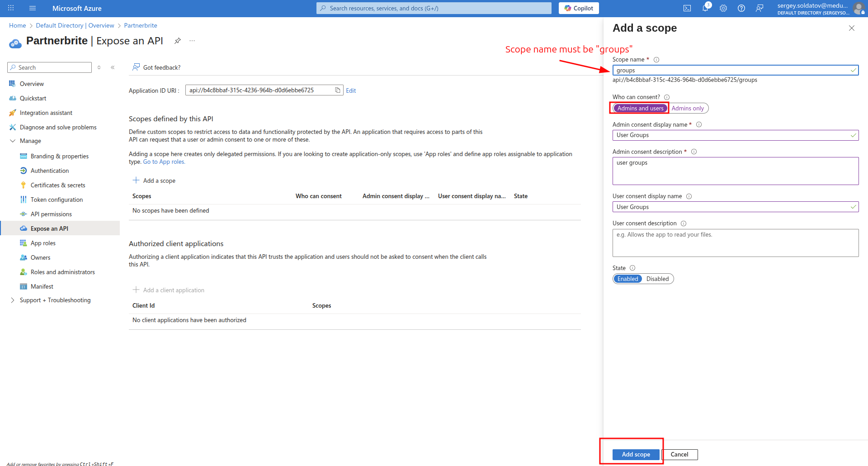Image resolution: width=868 pixels, height=466 pixels.
Task: Show info for Admin consent description
Action: tap(694, 152)
